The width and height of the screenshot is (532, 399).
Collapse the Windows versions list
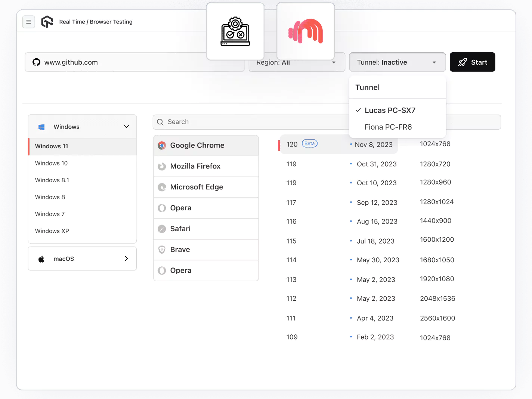[126, 127]
